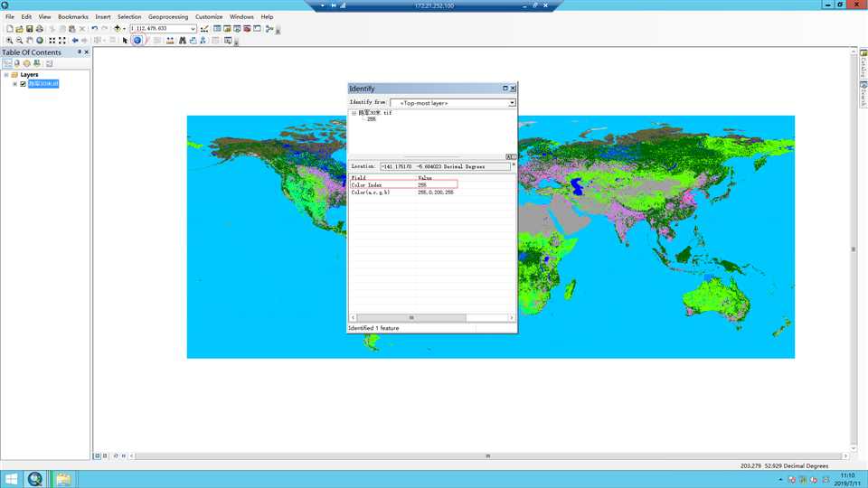Open the Catalog window icon in toolbar
The width and height of the screenshot is (868, 488).
pyautogui.click(x=227, y=29)
